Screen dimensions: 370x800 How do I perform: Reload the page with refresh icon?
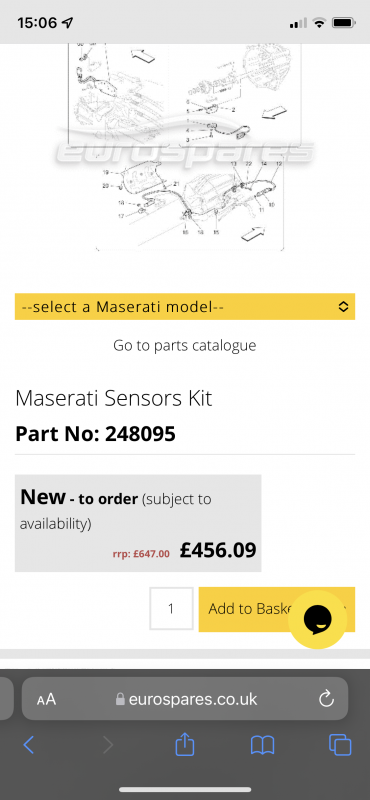coord(326,699)
